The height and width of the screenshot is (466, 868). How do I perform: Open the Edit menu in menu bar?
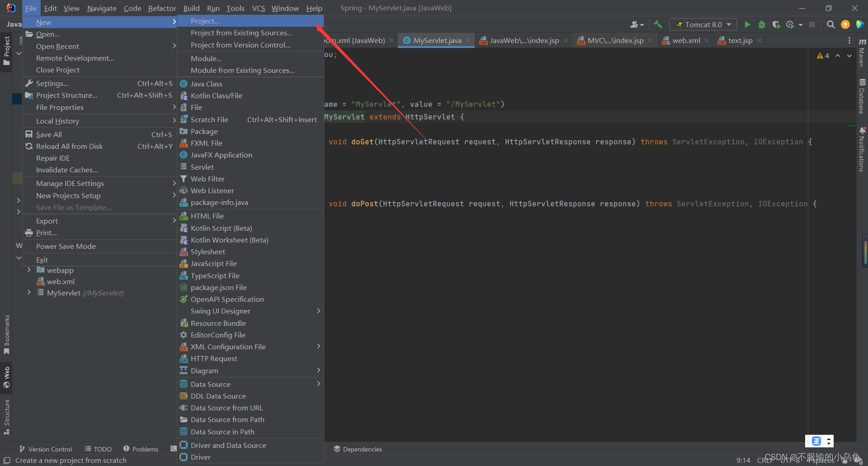pos(50,8)
